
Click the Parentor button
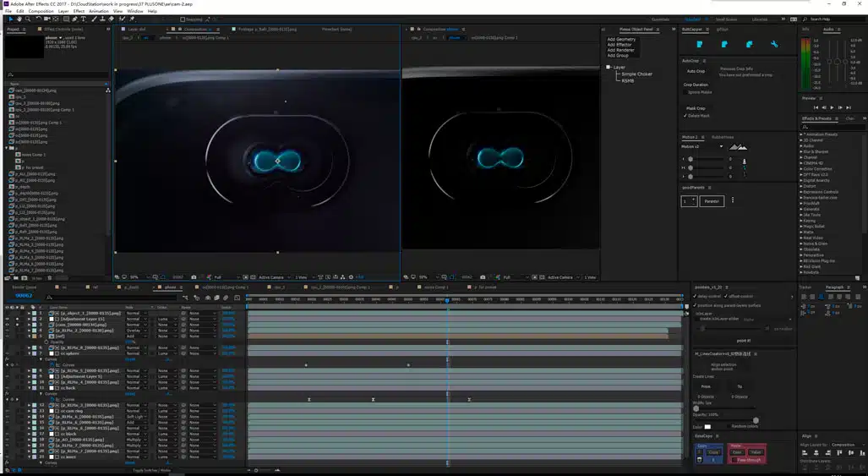[712, 201]
